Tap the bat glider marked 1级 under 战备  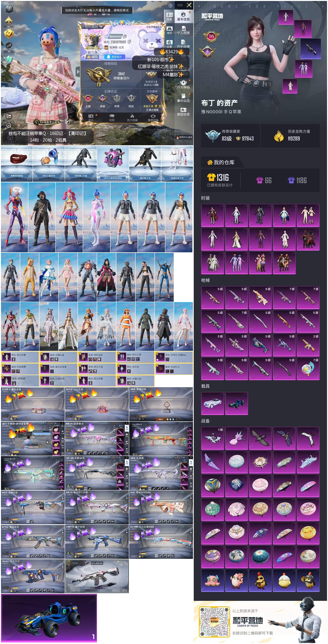212,438
